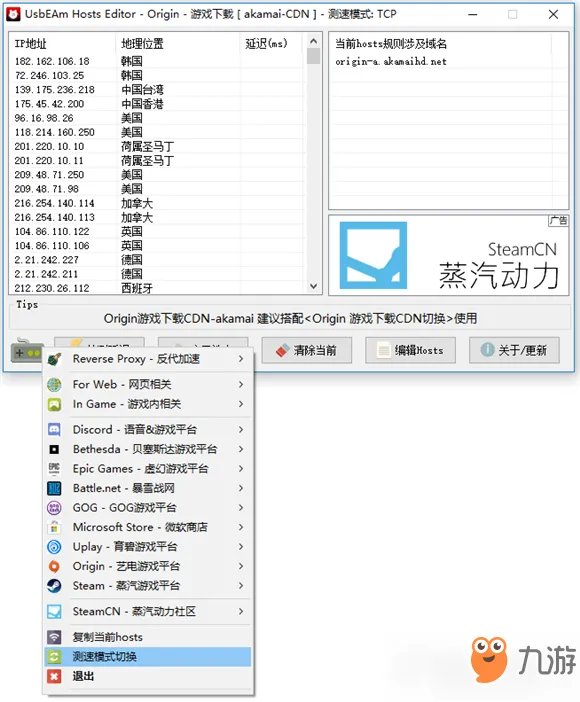
Task: Click the Discord logo icon
Action: click(54, 430)
